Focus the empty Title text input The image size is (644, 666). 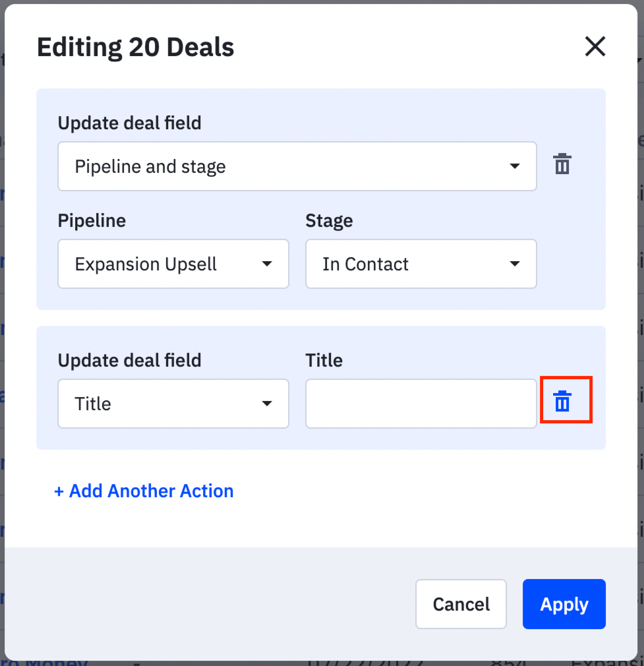pyautogui.click(x=421, y=404)
